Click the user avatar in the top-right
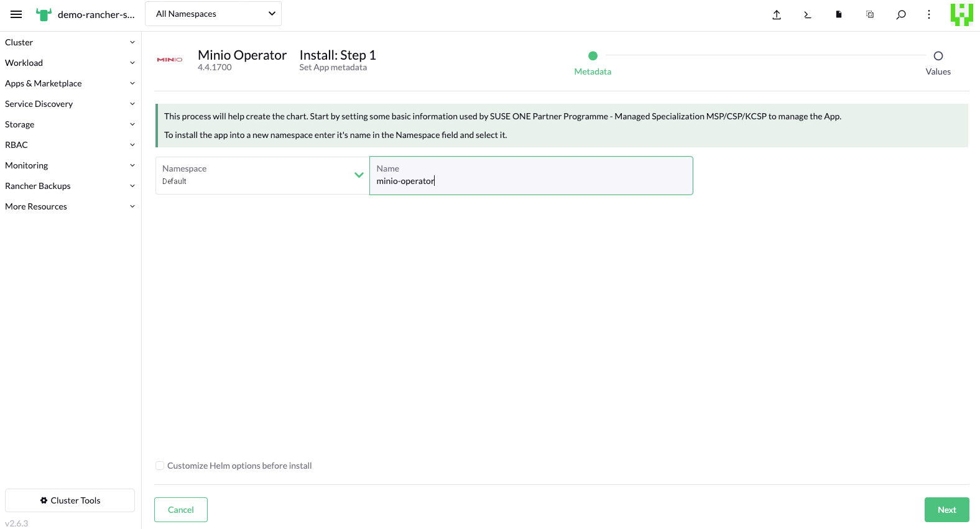 tap(961, 15)
